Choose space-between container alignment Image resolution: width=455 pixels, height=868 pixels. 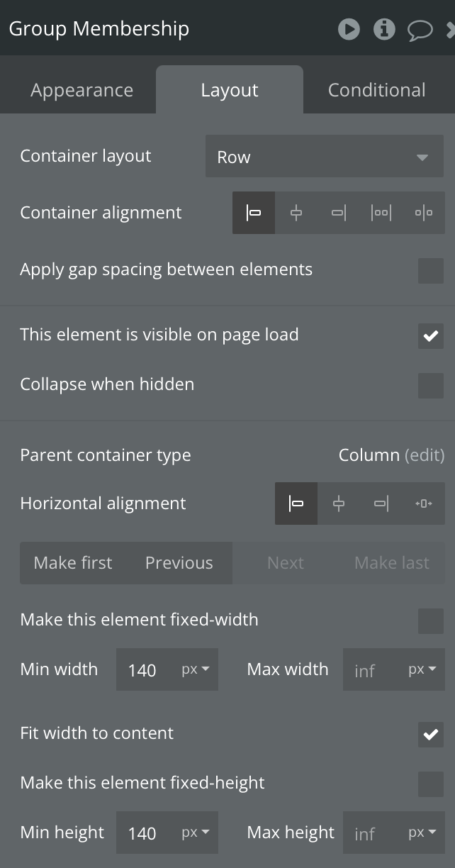[x=381, y=213]
